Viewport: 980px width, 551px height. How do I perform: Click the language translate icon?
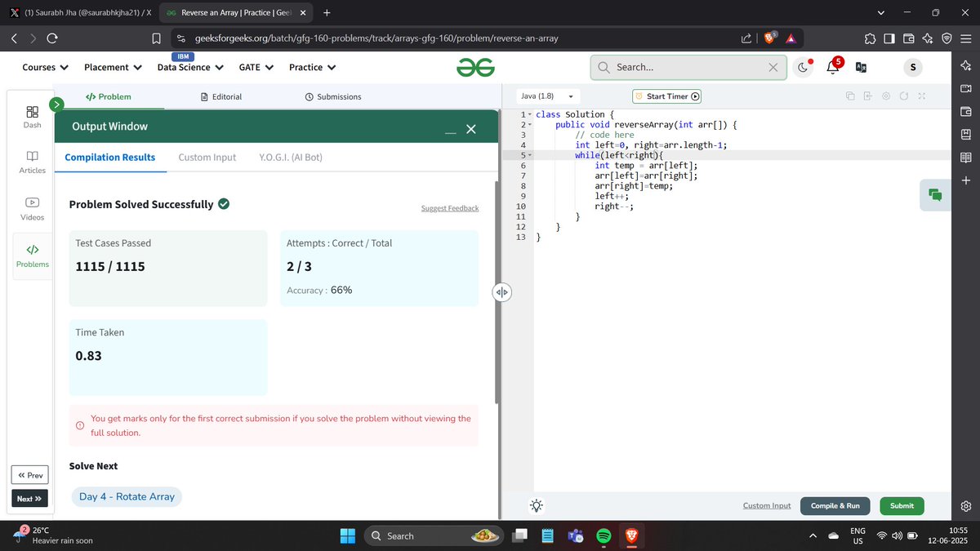pos(862,68)
